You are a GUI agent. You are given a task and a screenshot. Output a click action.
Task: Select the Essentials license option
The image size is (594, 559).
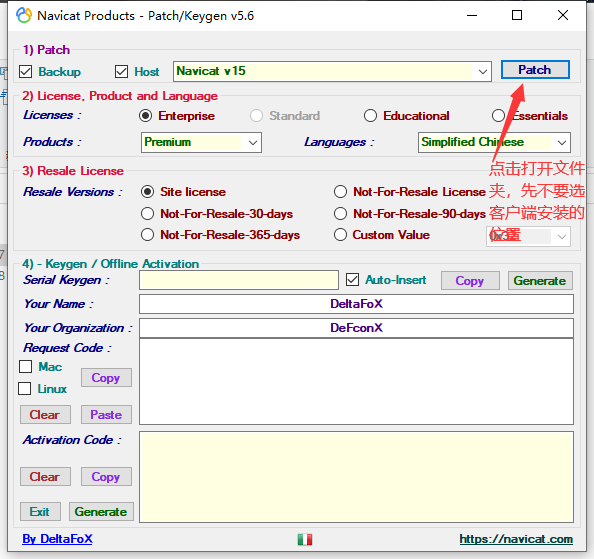498,116
